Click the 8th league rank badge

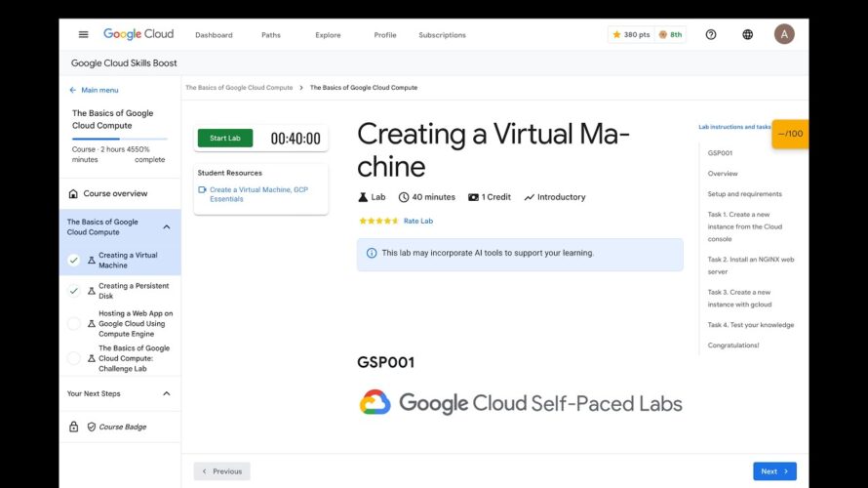(x=670, y=34)
